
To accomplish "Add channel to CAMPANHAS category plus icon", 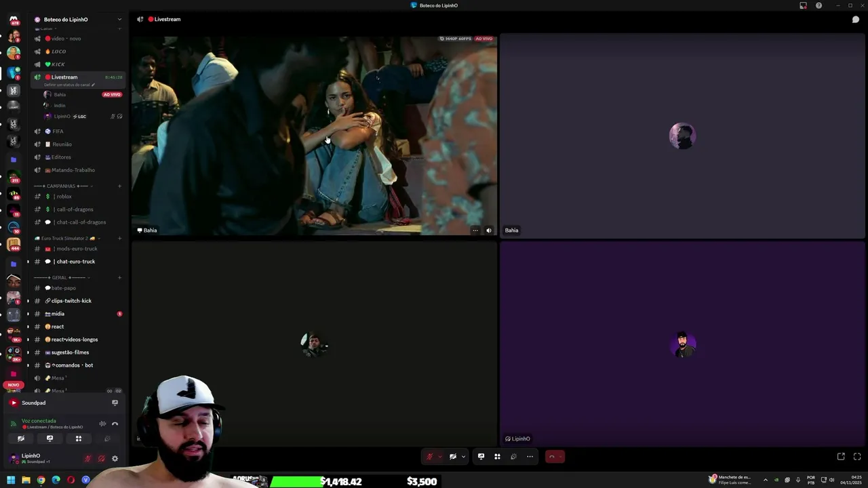I will point(120,186).
